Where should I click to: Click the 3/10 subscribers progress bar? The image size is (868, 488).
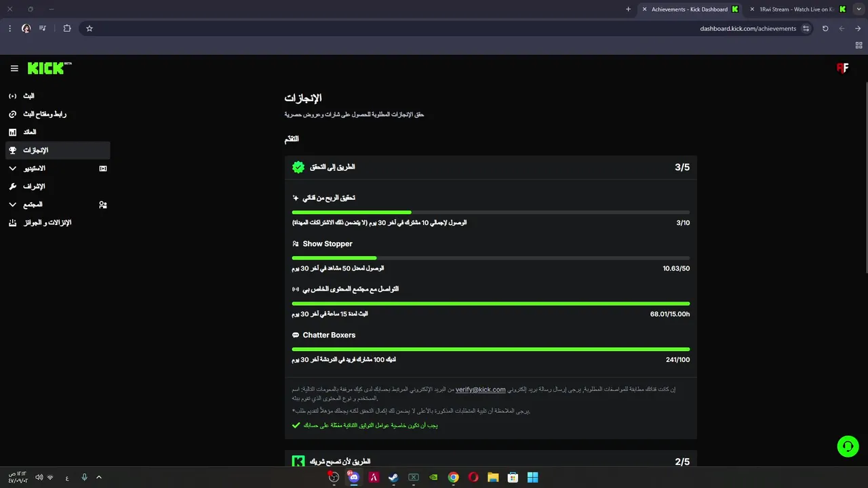coord(491,212)
